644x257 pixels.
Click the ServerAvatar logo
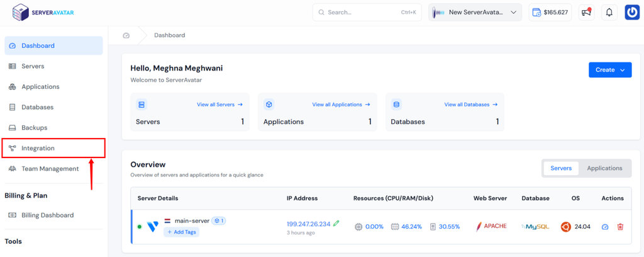tap(43, 13)
